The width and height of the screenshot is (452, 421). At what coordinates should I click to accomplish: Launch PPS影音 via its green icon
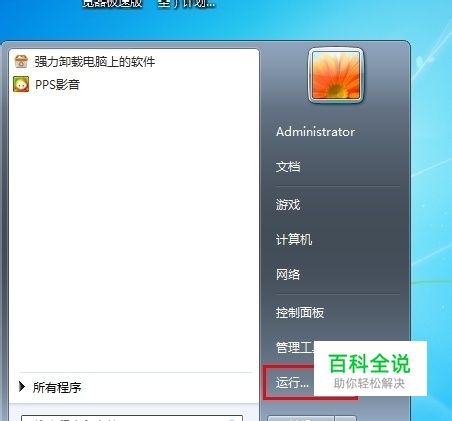coord(21,84)
